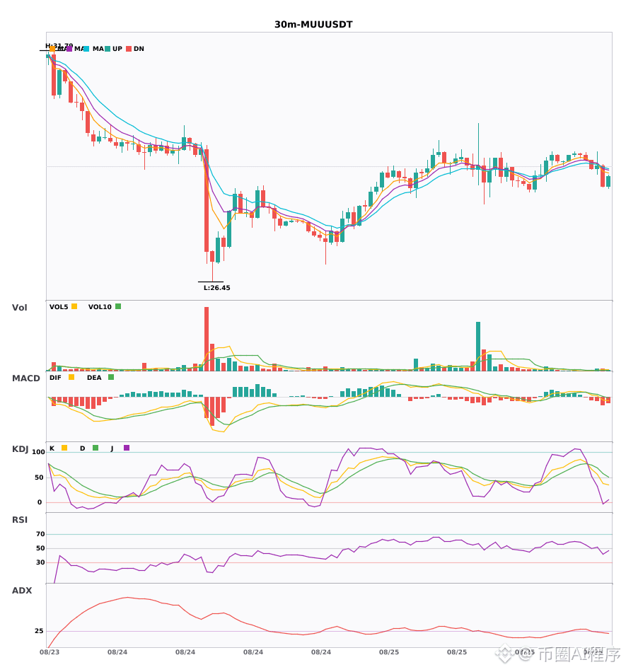Click the chart title 30m-MUUSDT
The image size is (626, 672).
pos(313,25)
